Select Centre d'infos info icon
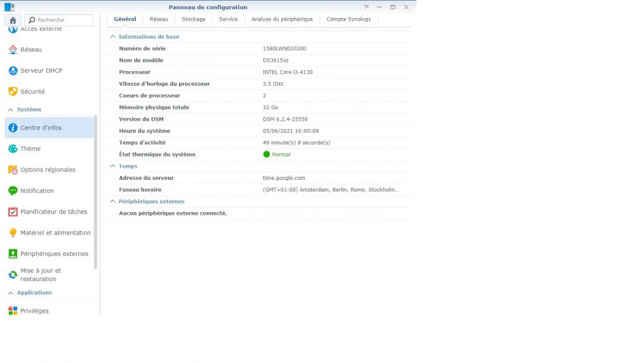The image size is (644, 363). coord(13,128)
